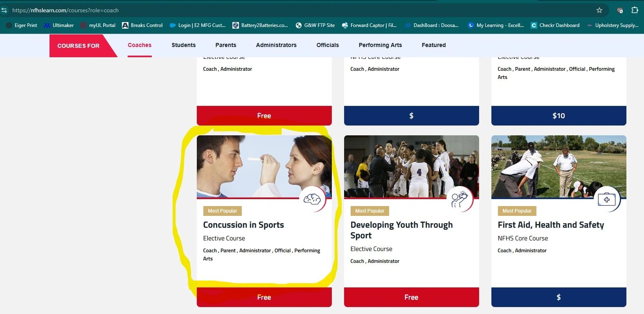
Task: Click Free button under Concussion in Sports
Action: 264,297
